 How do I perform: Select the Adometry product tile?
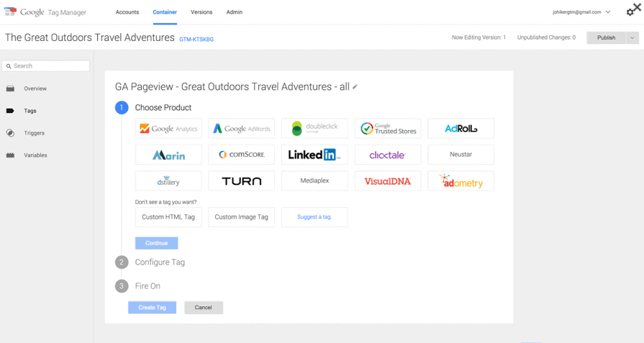[461, 181]
